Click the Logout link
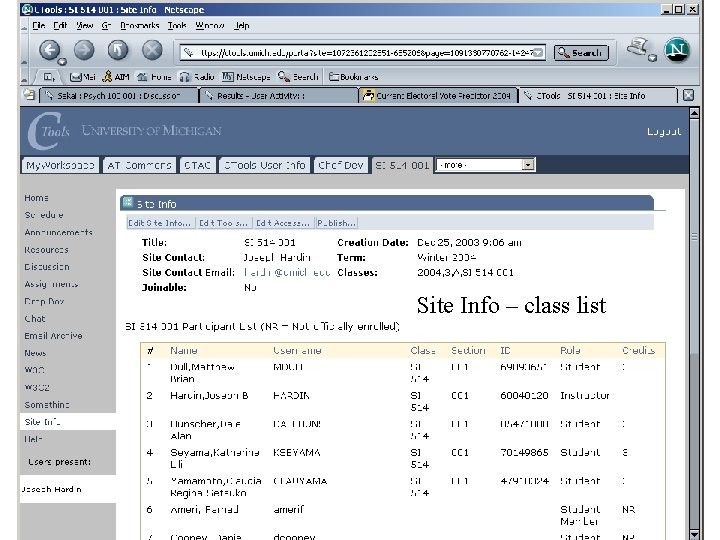Screen dimensions: 720x540 (x=664, y=131)
